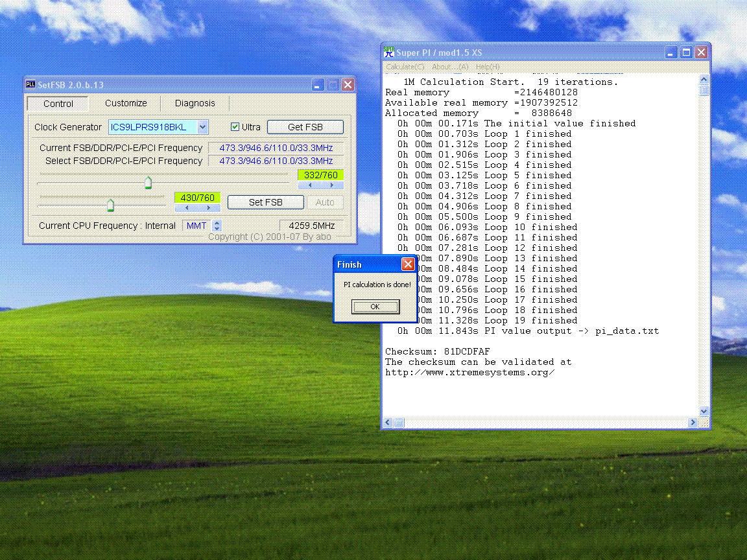The width and height of the screenshot is (747, 560).
Task: Click the Super PI title bar icon
Action: click(389, 52)
